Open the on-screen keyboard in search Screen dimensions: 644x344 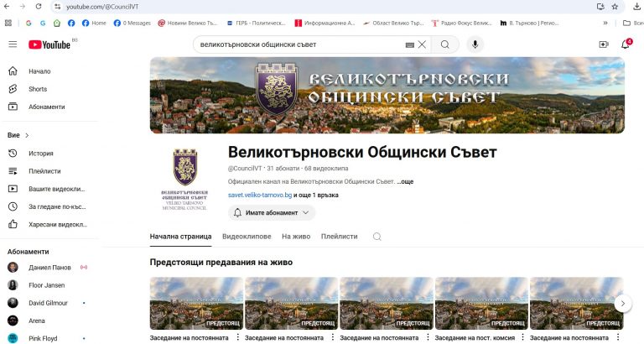tap(409, 44)
